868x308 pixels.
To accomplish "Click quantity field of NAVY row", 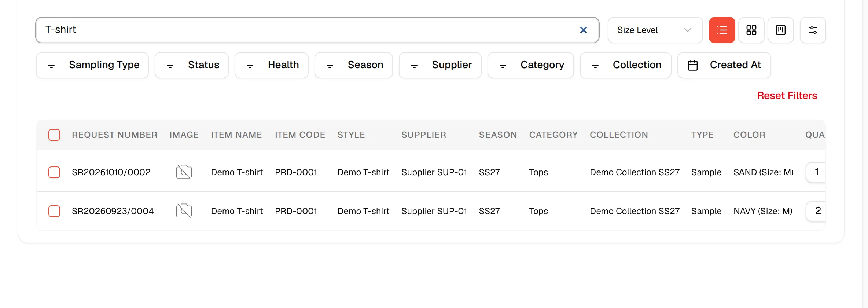I will [x=816, y=211].
